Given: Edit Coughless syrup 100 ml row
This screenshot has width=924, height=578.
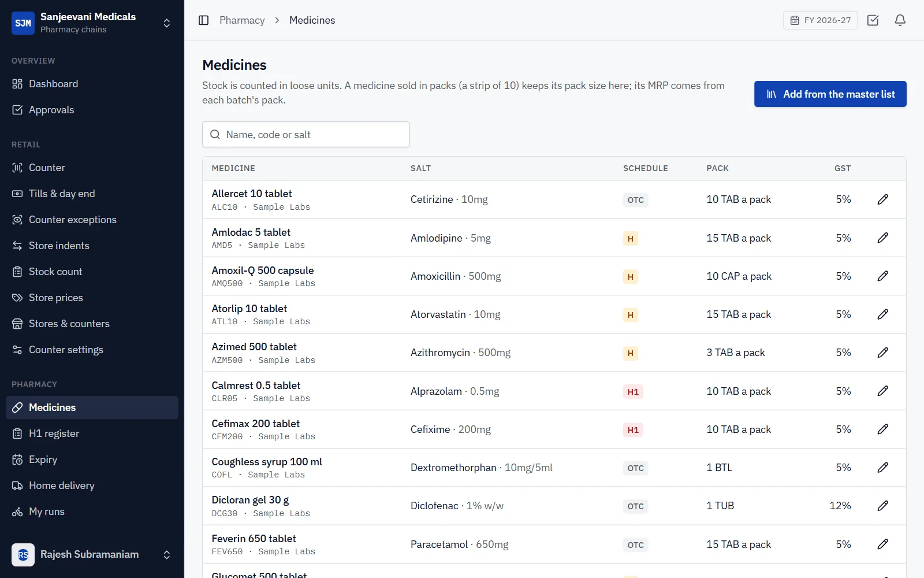Looking at the screenshot, I should [x=882, y=468].
